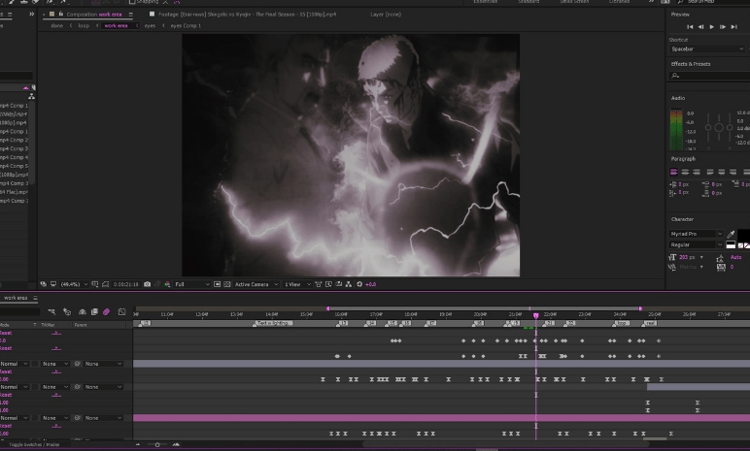Toggle motion blur switch in timeline
This screenshot has width=750, height=451.
(x=106, y=312)
